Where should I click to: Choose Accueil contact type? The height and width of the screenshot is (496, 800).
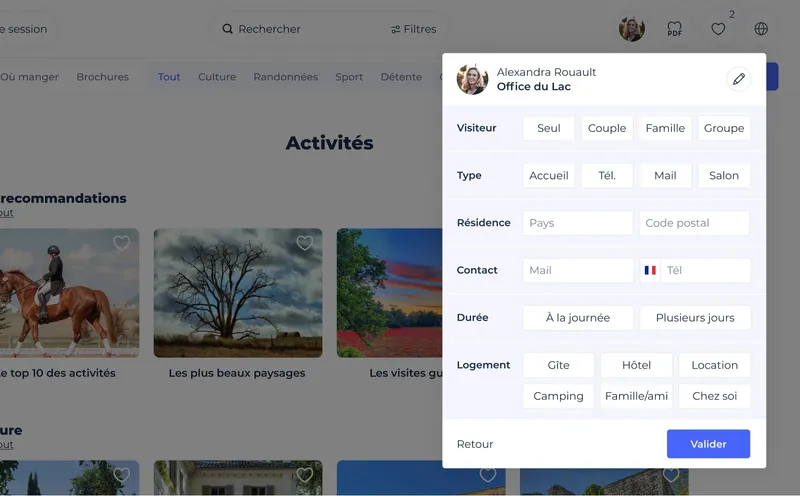point(548,176)
